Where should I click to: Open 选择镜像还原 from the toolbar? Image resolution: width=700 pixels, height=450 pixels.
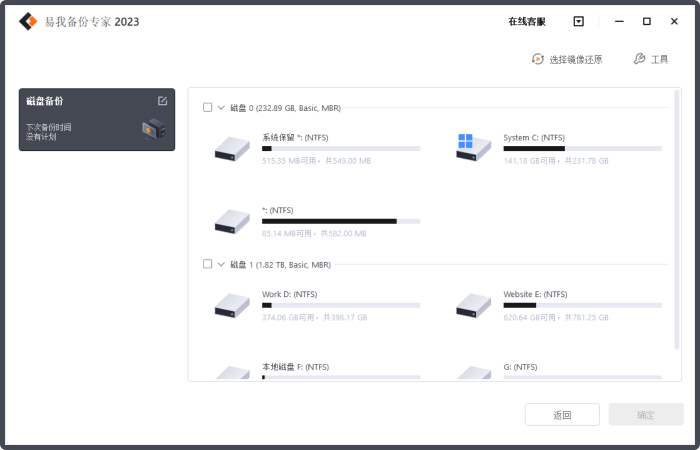point(567,60)
